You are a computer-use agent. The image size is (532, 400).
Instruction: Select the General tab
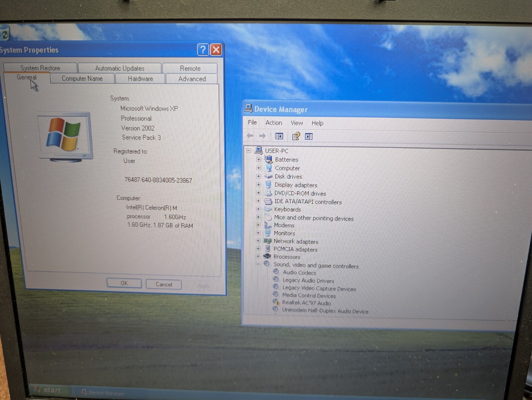(x=27, y=77)
